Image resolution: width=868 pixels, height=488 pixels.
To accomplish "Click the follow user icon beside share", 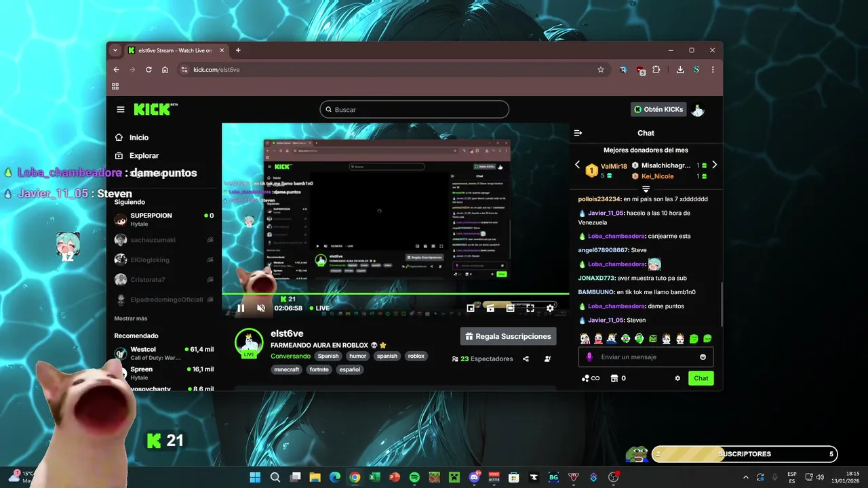I will click(547, 359).
